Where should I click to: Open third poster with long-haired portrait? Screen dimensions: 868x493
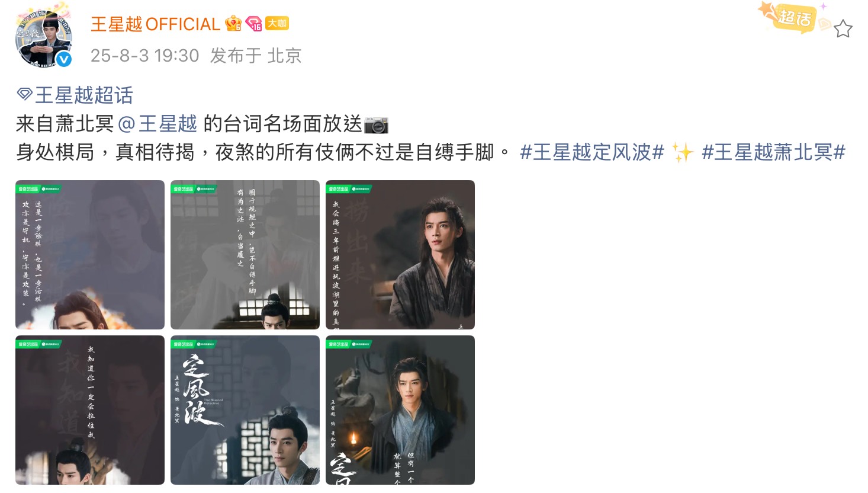pos(400,255)
